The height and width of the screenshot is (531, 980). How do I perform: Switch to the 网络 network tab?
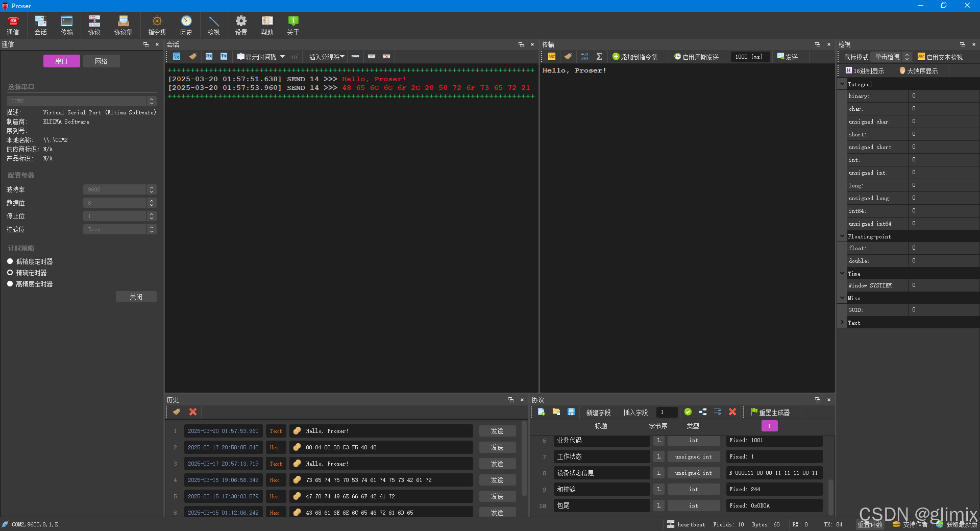coord(101,61)
